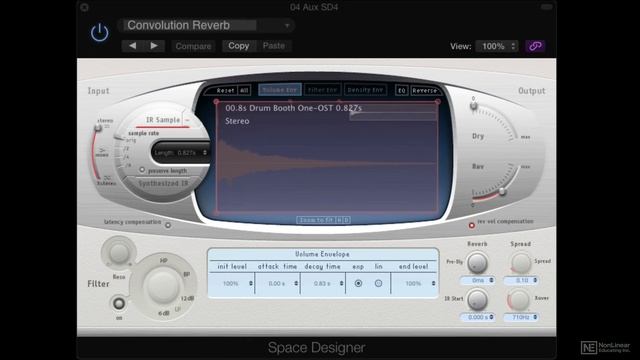Viewport: 640px width, 360px height.
Task: Click the Paste button
Action: 274,46
